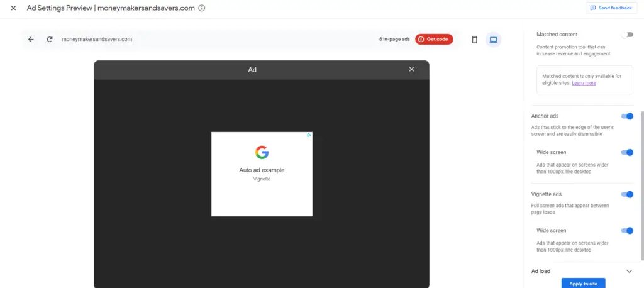The height and width of the screenshot is (288, 644).
Task: Click the Auto ad example thumbnail
Action: tap(262, 174)
